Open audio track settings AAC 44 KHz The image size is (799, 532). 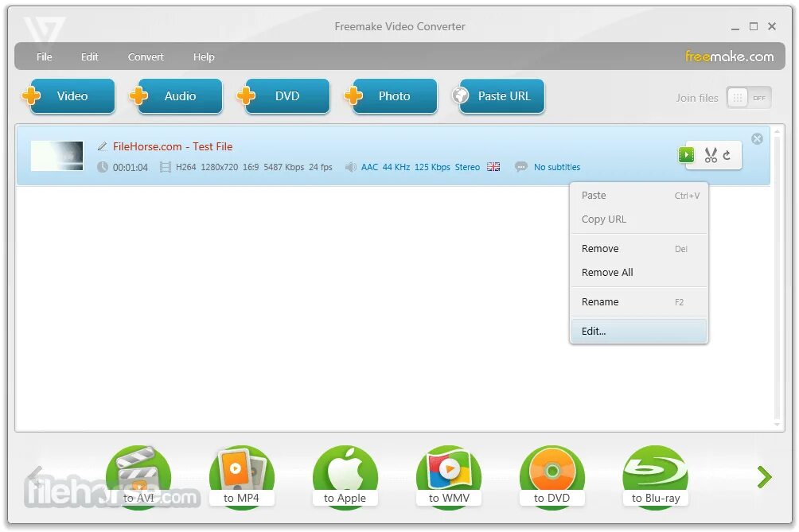point(420,167)
